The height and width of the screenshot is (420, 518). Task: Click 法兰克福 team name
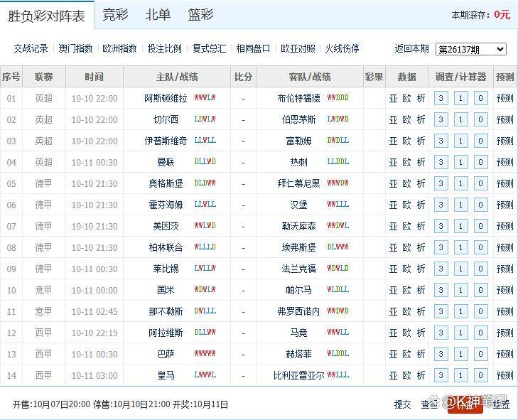298,269
